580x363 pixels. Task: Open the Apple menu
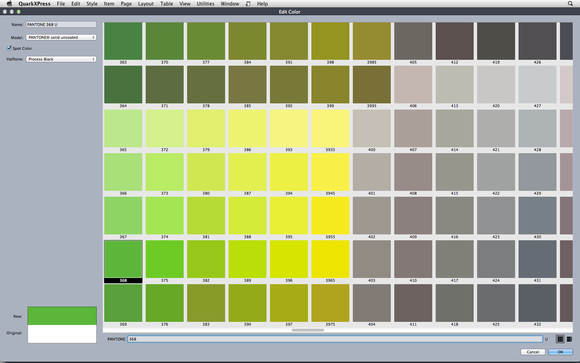10,4
